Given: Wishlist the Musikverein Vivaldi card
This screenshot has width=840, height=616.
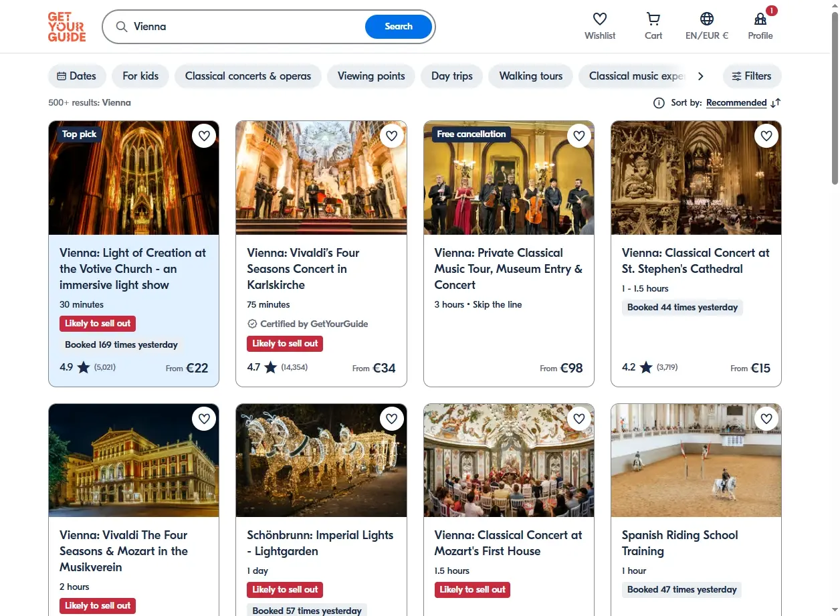Looking at the screenshot, I should coord(205,419).
